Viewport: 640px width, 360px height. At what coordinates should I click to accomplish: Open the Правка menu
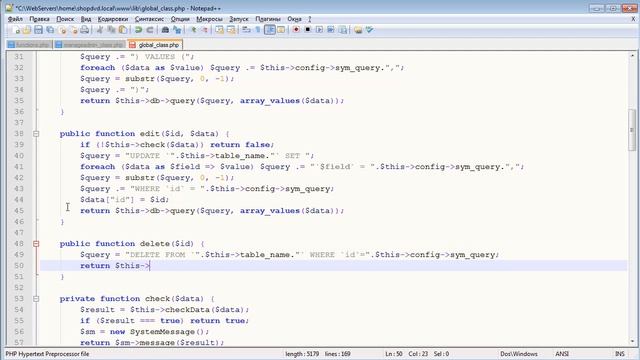point(39,19)
